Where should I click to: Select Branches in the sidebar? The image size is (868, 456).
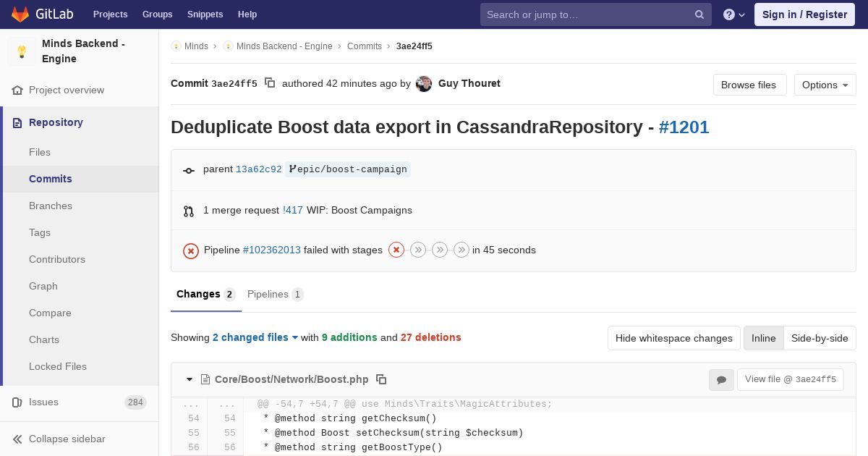click(x=51, y=206)
